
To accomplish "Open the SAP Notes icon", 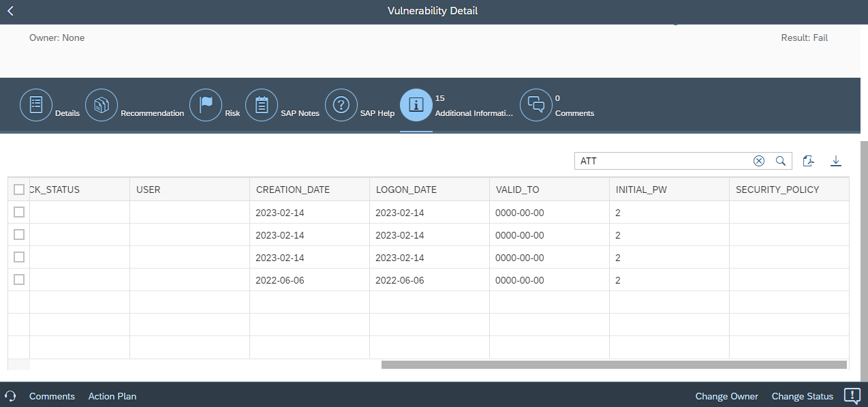I will pos(262,105).
